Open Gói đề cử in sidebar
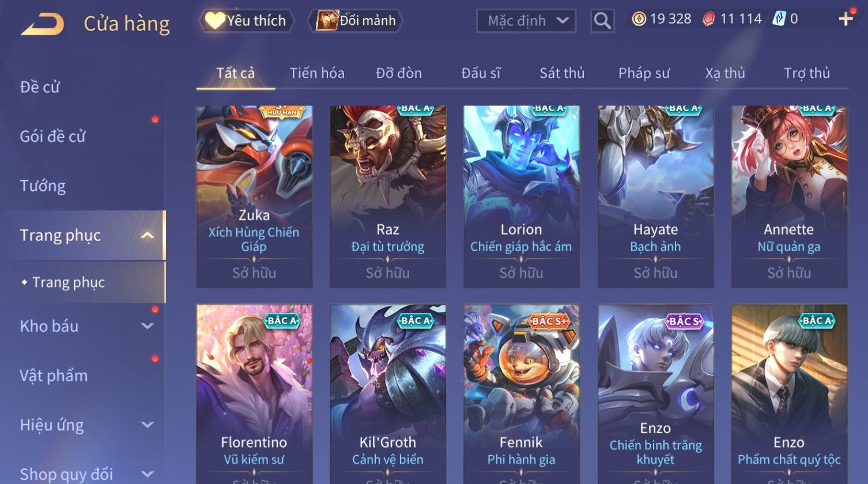 tap(52, 137)
